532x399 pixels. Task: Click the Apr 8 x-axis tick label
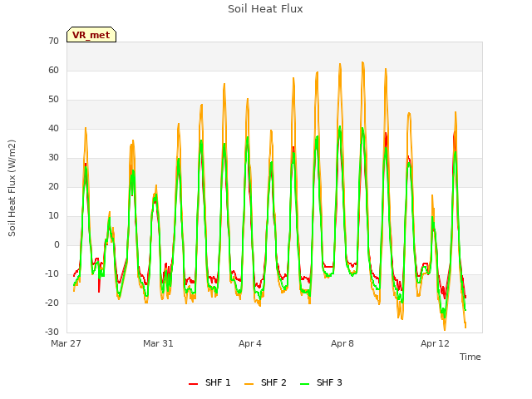tap(342, 343)
